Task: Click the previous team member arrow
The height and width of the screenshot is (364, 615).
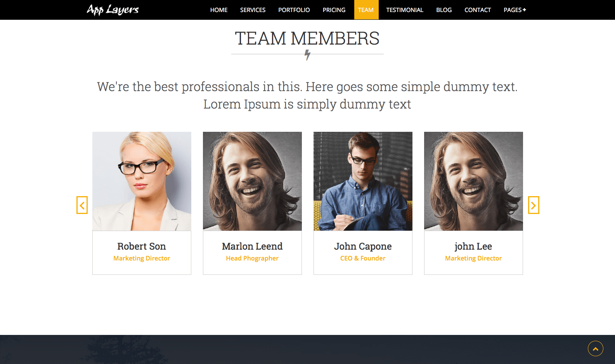Action: pyautogui.click(x=82, y=205)
